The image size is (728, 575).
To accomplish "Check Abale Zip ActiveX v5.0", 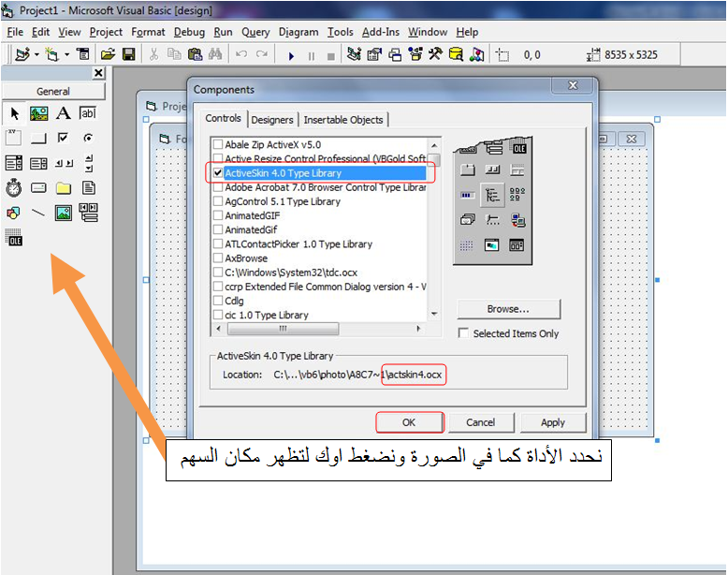I will click(218, 144).
